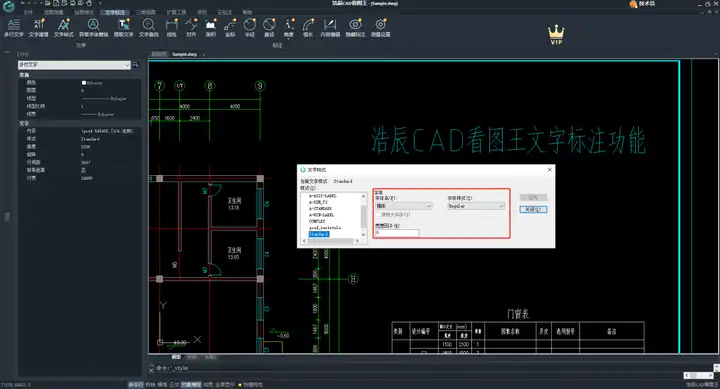Select the 多行文字 multiline text tool
Image resolution: width=720 pixels, height=389 pixels.
coord(13,28)
